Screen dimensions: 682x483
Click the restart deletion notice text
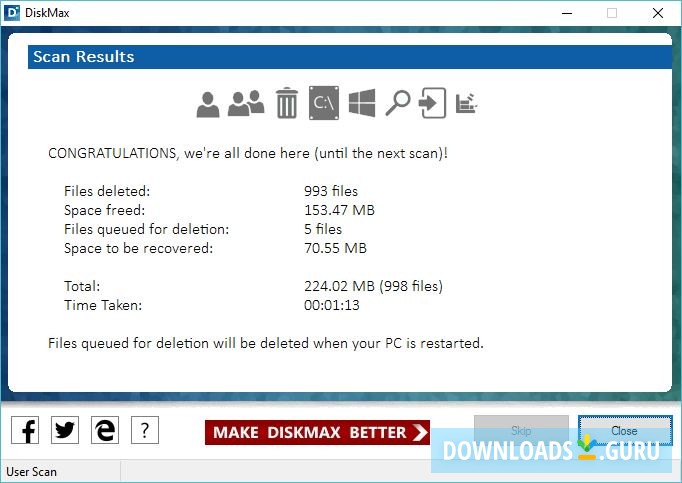pos(266,343)
